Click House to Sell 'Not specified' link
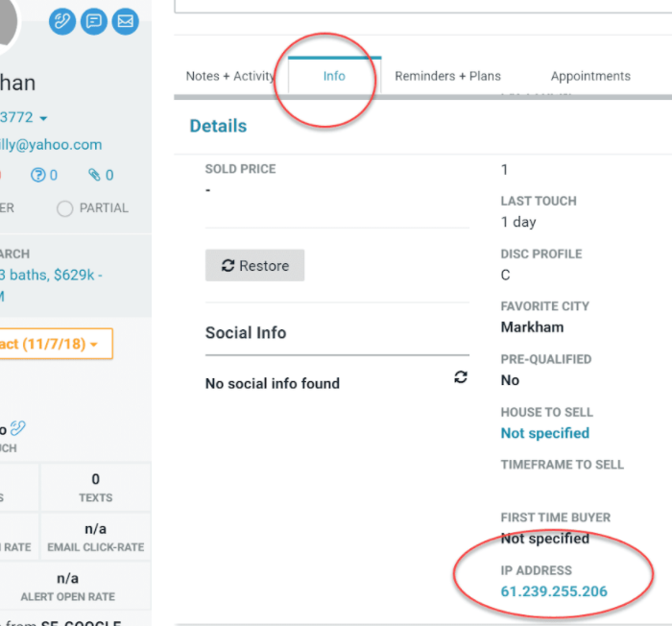The width and height of the screenshot is (672, 626). [544, 433]
